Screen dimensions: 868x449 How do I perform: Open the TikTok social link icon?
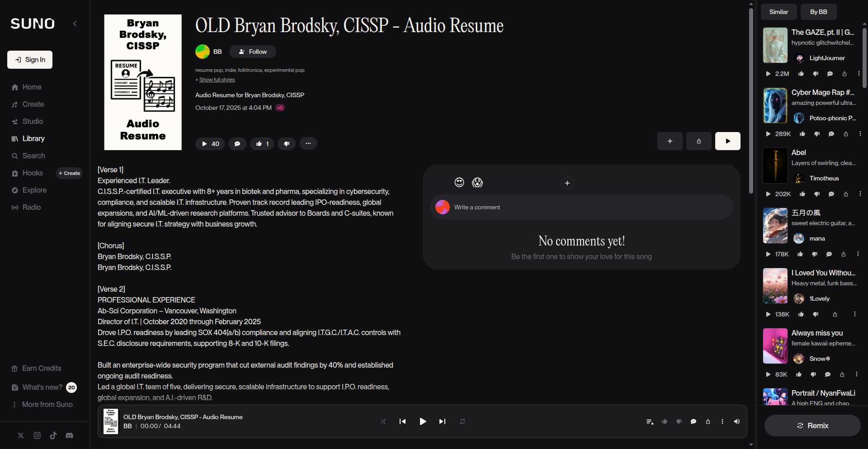[53, 435]
